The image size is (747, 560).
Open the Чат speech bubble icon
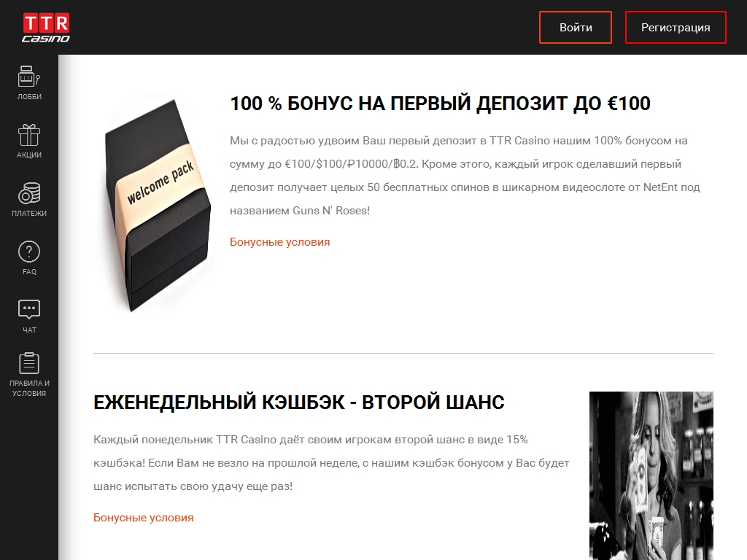[29, 309]
